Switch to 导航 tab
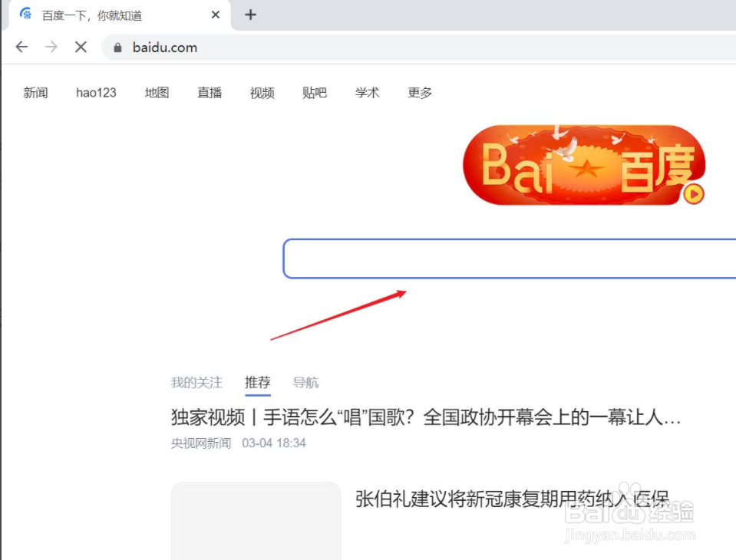This screenshot has height=560, width=736. pyautogui.click(x=305, y=383)
